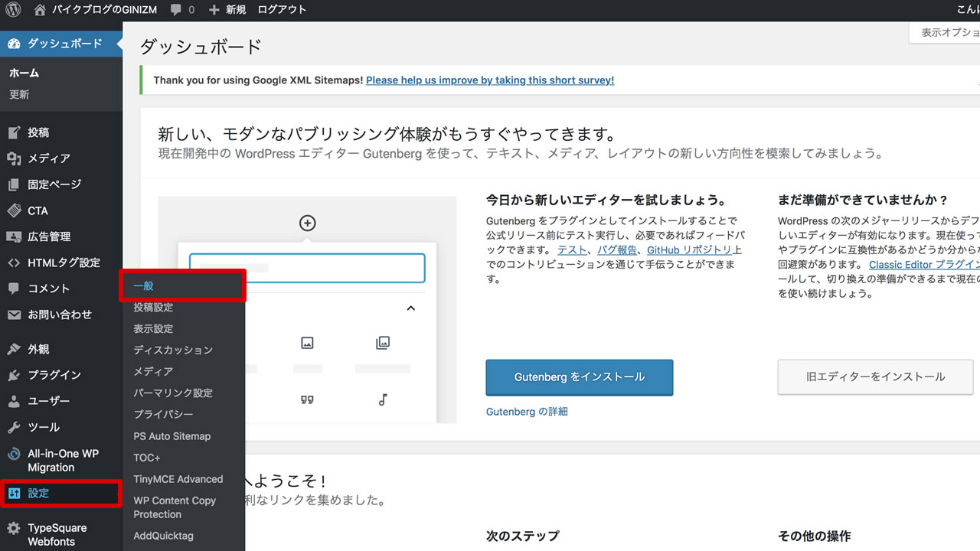Click the テスト link
Image resolution: width=980 pixels, height=551 pixels.
[x=573, y=250]
